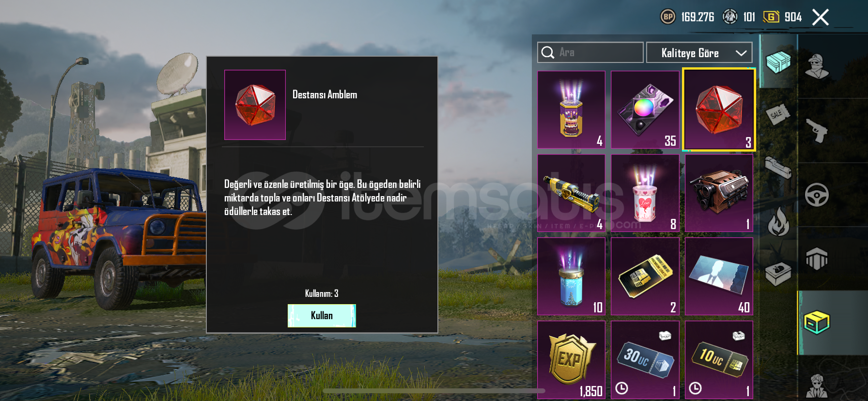Screen dimensions: 868x401
Task: Select the engine part item
Action: pos(719,193)
